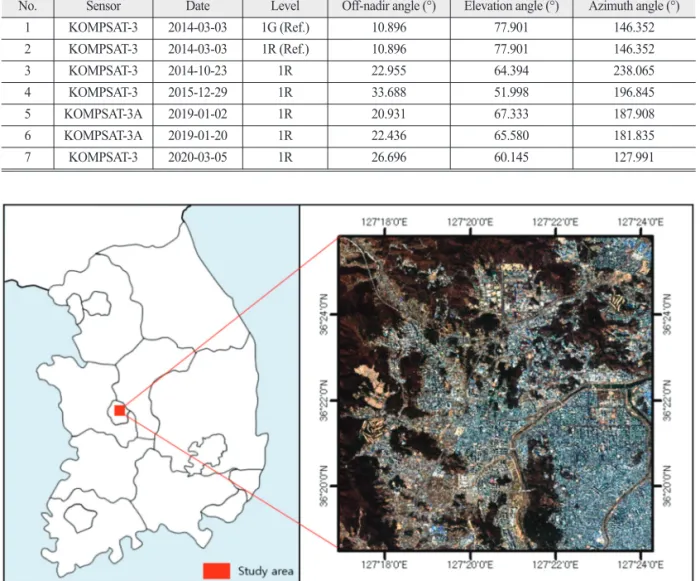Select off-nadir value '20.931'
Viewport: 700px width, 581px height.
click(x=389, y=114)
